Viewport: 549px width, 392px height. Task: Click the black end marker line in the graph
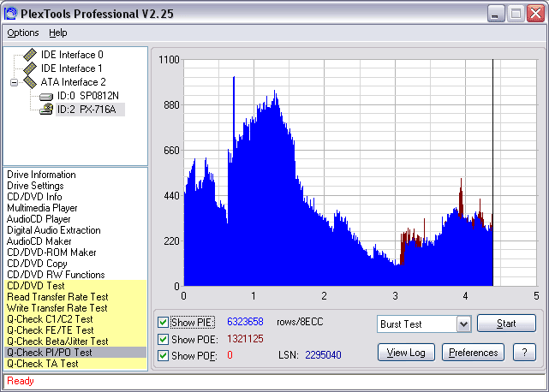(x=493, y=173)
